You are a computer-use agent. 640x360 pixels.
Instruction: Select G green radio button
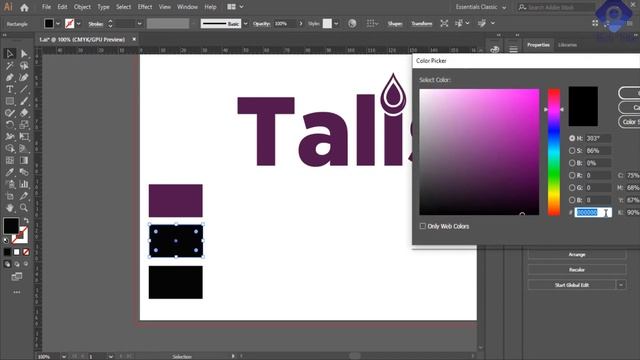tap(572, 188)
